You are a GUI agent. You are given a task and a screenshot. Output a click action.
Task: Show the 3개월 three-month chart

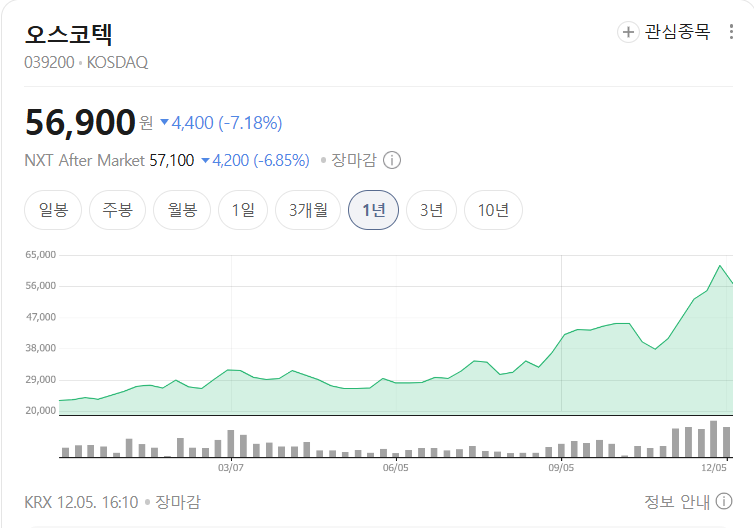(x=308, y=210)
